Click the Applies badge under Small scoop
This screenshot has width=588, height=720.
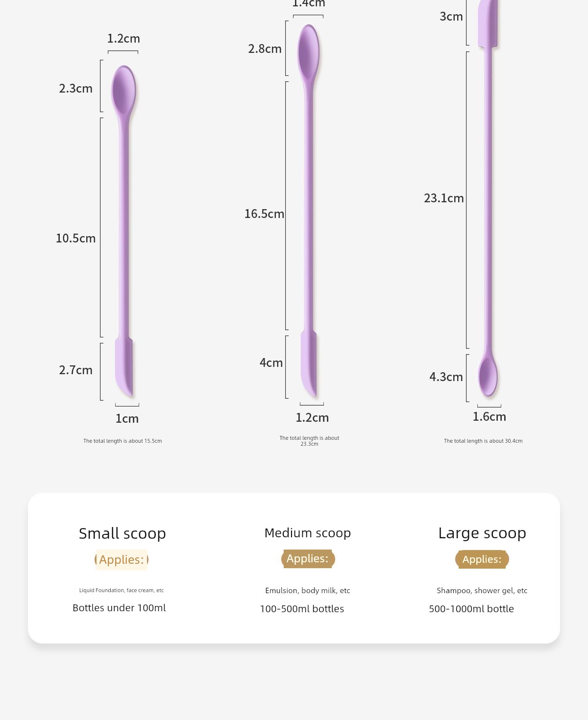122,559
